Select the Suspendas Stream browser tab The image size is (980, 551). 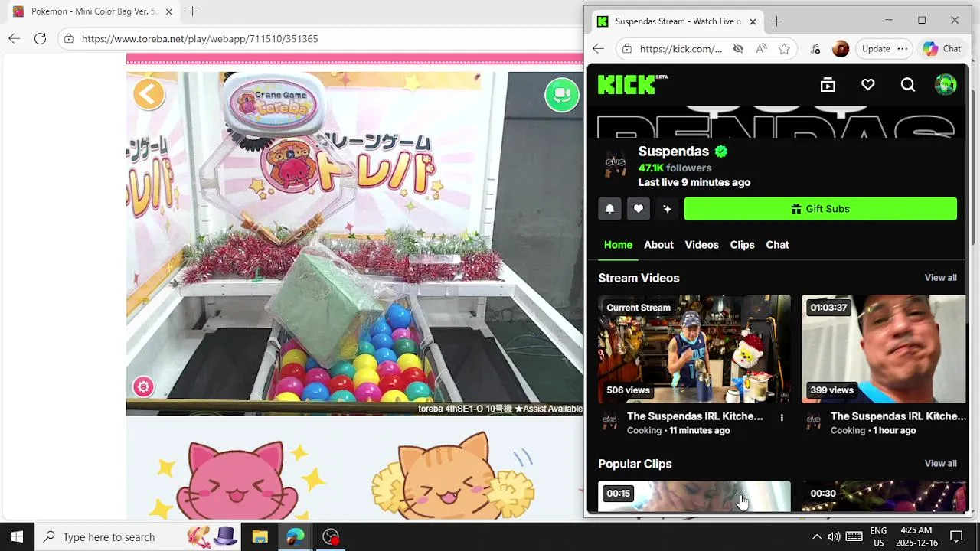coord(677,21)
